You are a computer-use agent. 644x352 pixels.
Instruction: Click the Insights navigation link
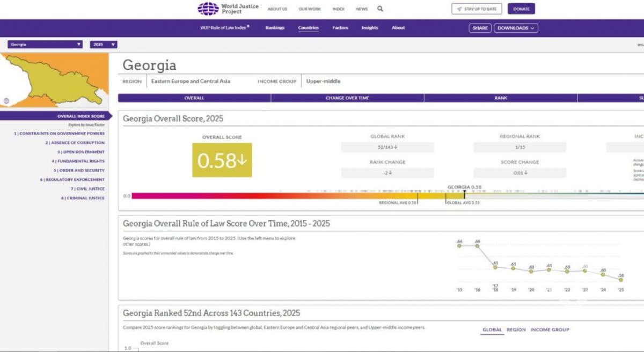370,28
